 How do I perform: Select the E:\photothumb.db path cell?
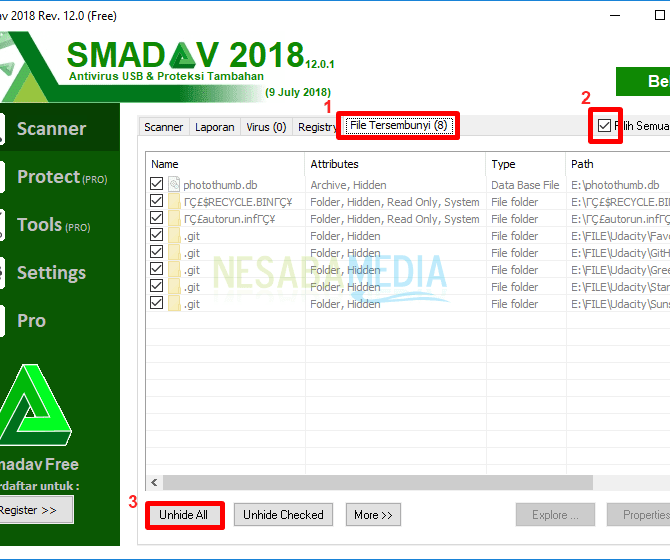(615, 185)
